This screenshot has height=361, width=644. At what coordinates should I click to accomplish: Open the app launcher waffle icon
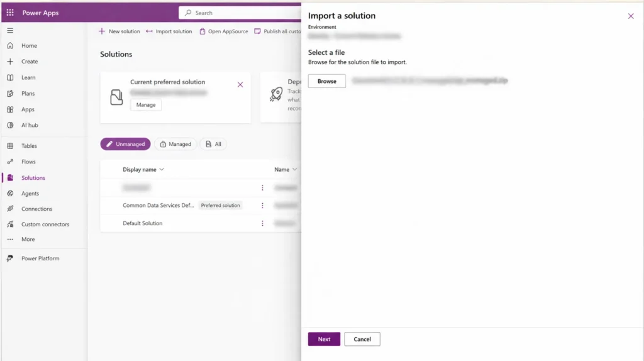[x=10, y=13]
